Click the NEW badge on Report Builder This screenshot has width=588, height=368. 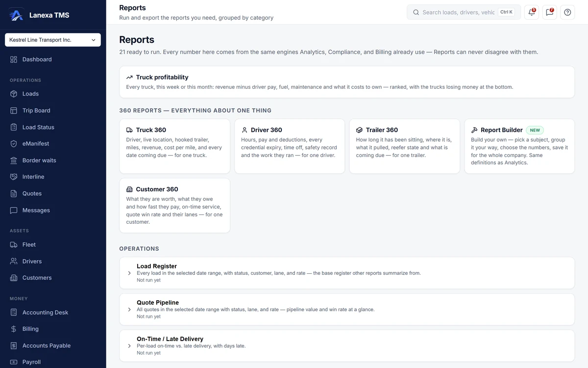click(x=535, y=130)
